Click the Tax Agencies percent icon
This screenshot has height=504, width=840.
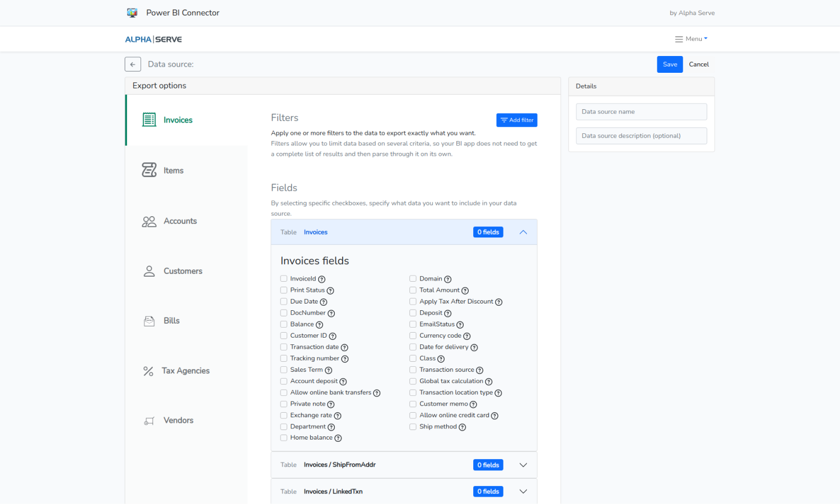(148, 371)
